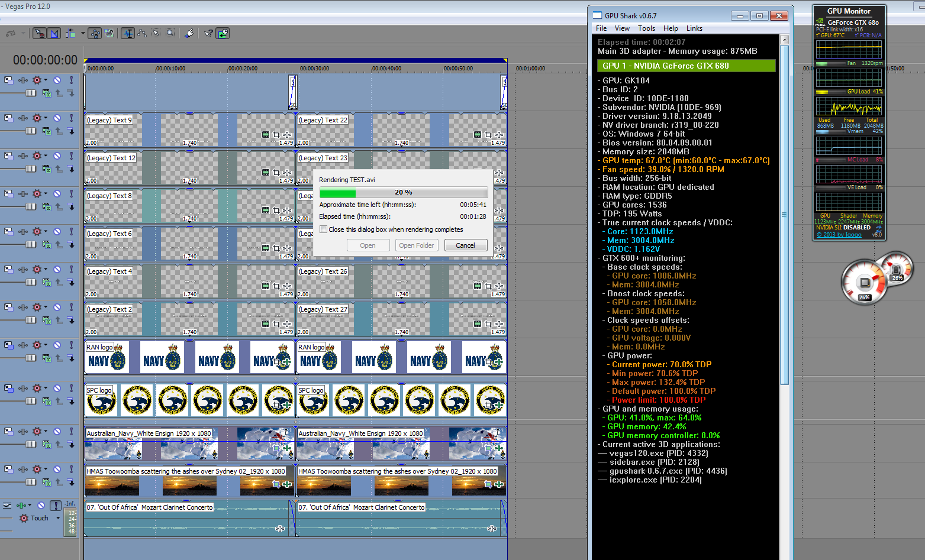Toggle Solo on the Mozart audio track
Screen dimensions: 925x560
pos(55,506)
